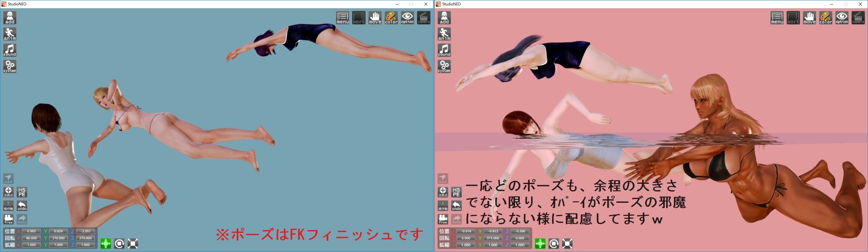Open the add panel in pink StudioNEO window
868x252 pixels.
click(x=444, y=18)
